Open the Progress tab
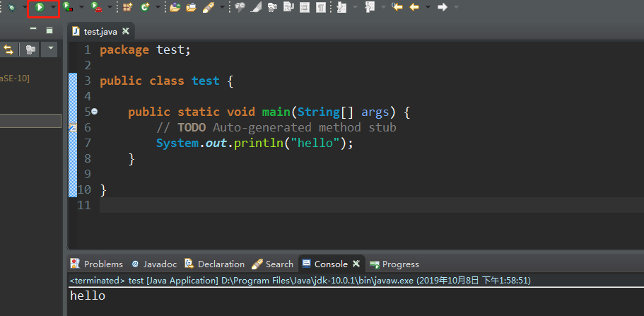644x316 pixels. [394, 264]
